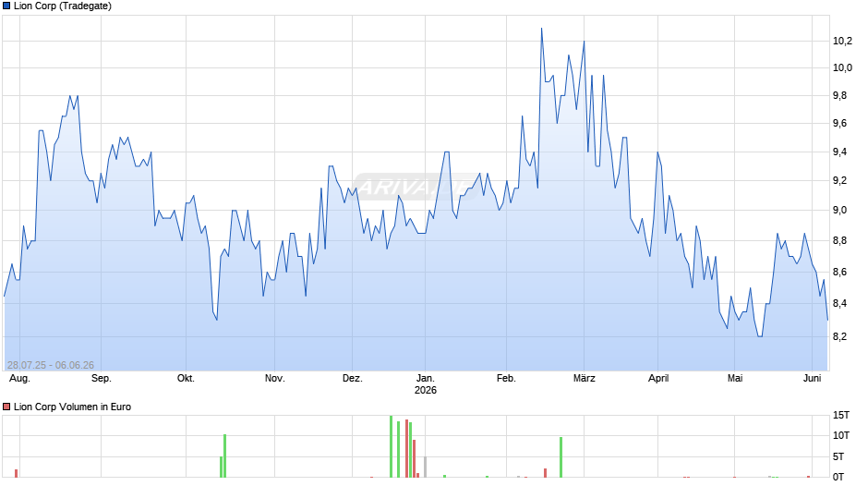Image resolution: width=868 pixels, height=486 pixels.
Task: Click the '0T' volume axis value
Action: 838,477
